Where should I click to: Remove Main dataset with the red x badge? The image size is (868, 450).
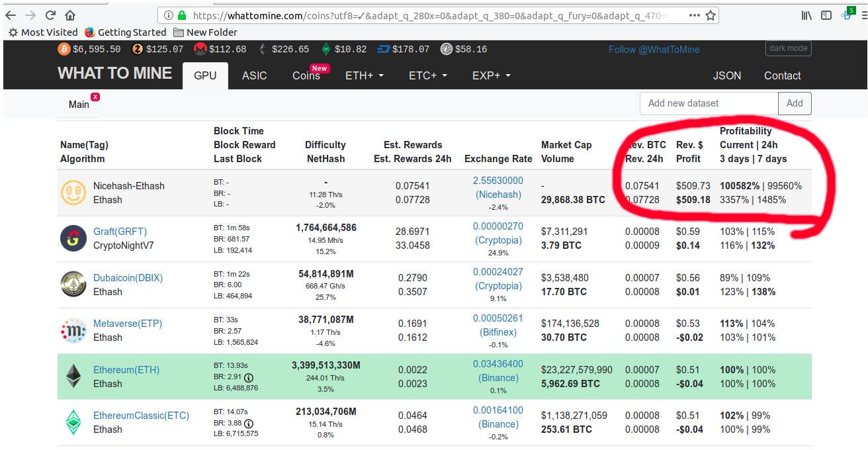click(x=95, y=97)
